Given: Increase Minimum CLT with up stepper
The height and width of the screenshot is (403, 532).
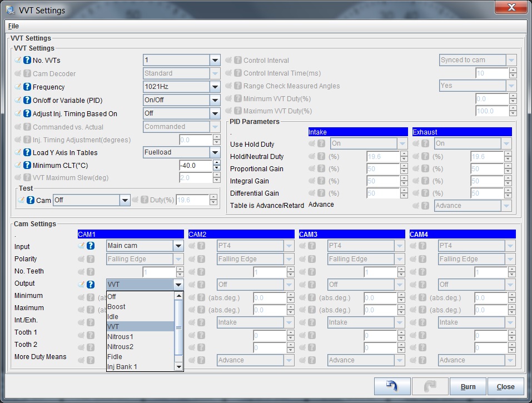Looking at the screenshot, I should click(216, 163).
